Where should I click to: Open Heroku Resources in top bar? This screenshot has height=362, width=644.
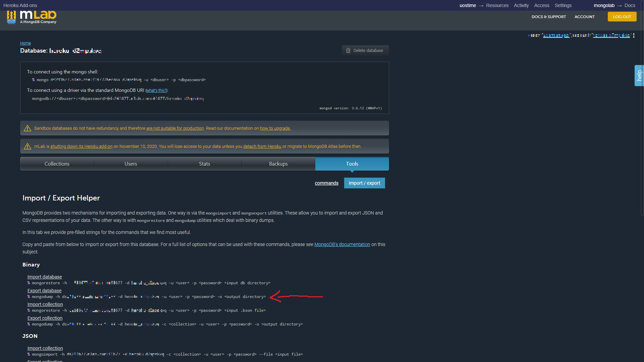click(497, 5)
